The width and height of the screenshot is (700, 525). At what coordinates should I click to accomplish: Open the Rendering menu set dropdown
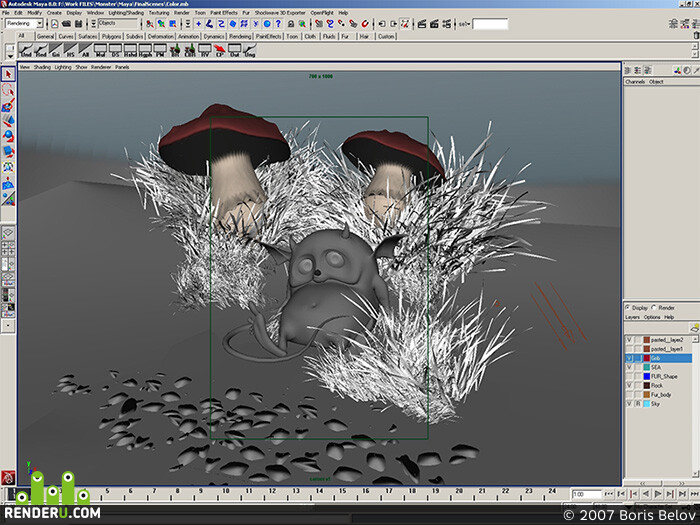[23, 23]
